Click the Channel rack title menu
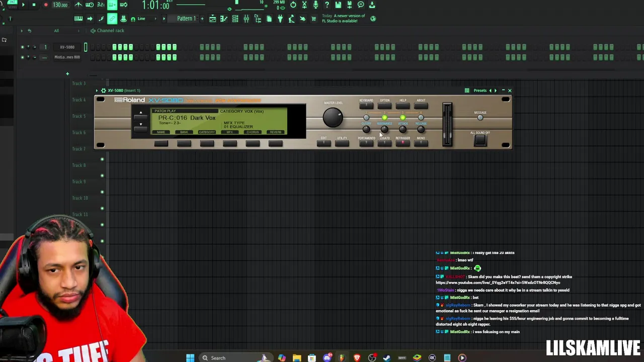644x362 pixels. (110, 31)
